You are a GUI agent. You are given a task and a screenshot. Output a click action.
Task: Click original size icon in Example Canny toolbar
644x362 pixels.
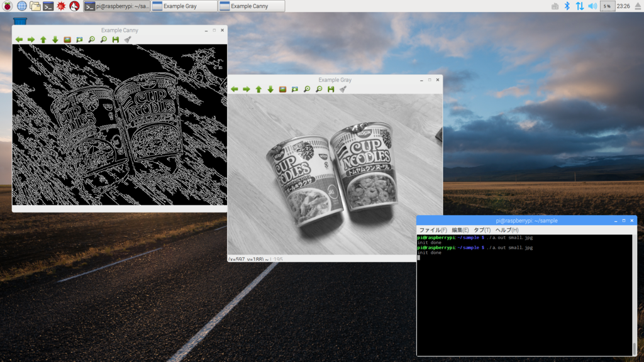(x=67, y=40)
